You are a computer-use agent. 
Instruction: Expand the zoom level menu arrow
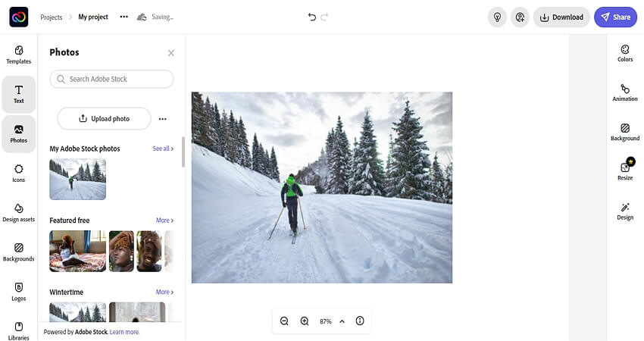(x=342, y=321)
